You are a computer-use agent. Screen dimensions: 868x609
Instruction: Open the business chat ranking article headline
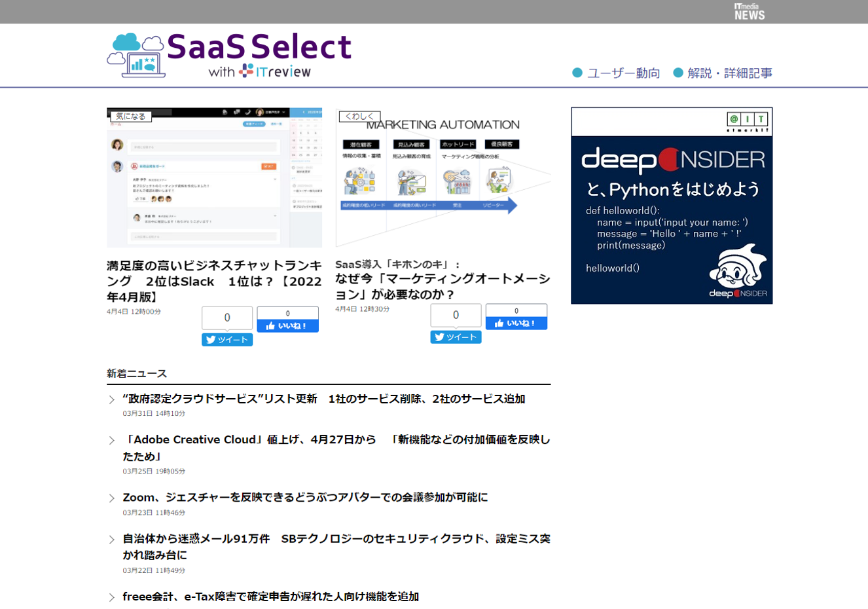point(213,280)
